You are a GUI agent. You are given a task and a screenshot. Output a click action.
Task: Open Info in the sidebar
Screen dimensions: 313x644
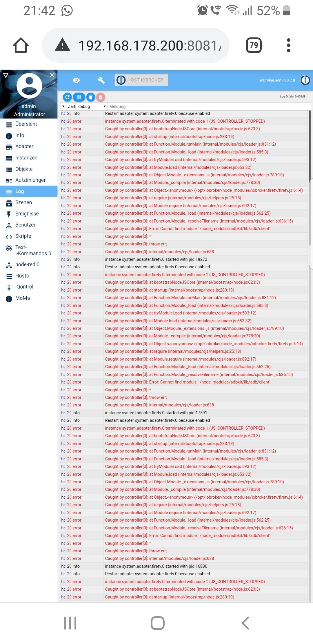[x=29, y=135]
